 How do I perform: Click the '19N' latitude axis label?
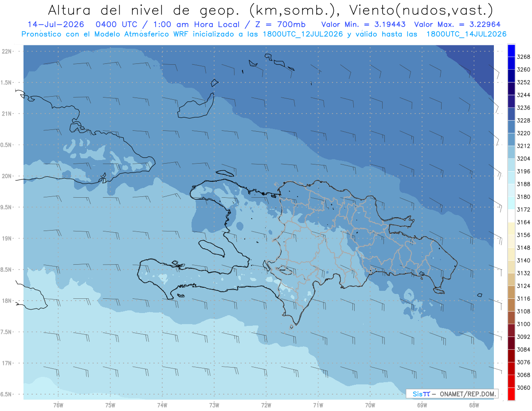point(7,238)
